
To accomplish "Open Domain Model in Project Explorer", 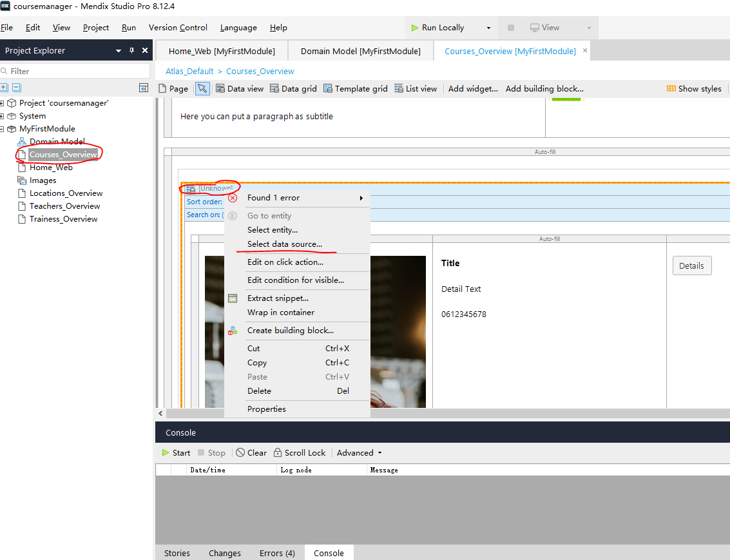I will coord(57,142).
